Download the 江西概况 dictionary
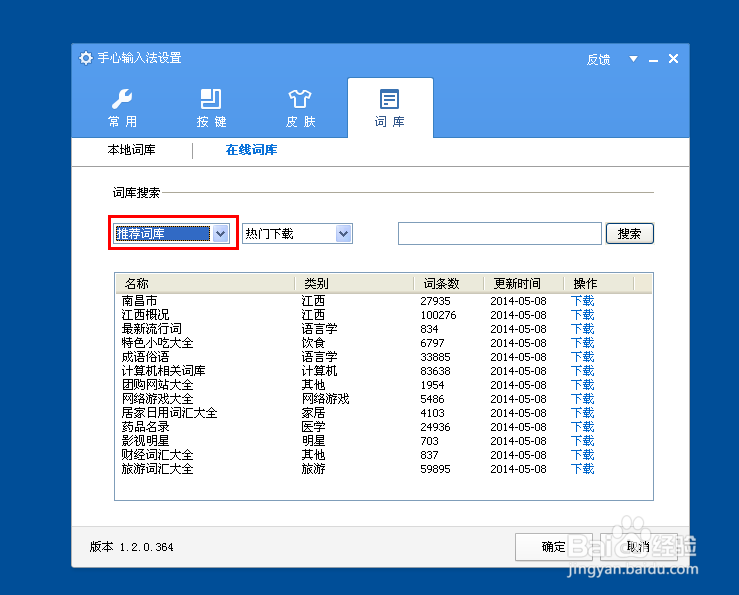 [583, 315]
